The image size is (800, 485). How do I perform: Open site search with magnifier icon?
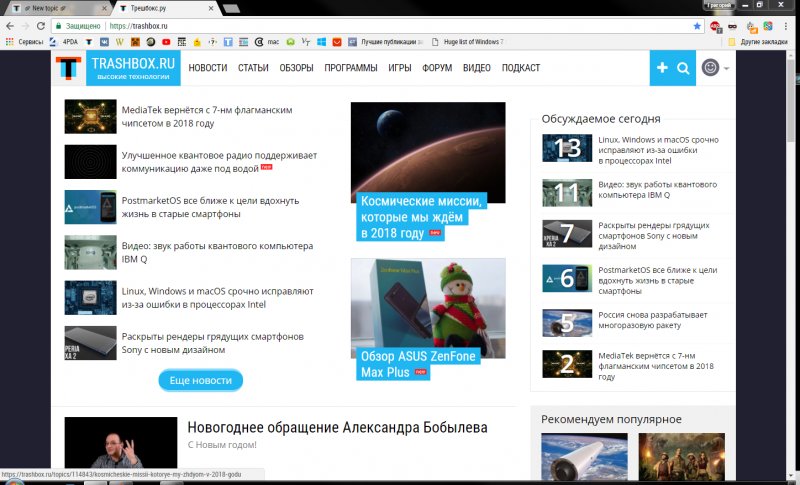point(683,68)
